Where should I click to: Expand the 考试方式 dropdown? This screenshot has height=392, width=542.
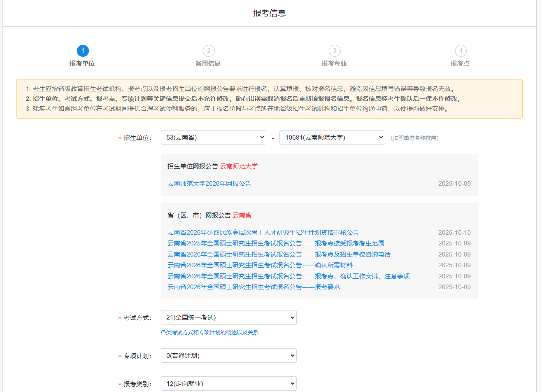coord(228,317)
